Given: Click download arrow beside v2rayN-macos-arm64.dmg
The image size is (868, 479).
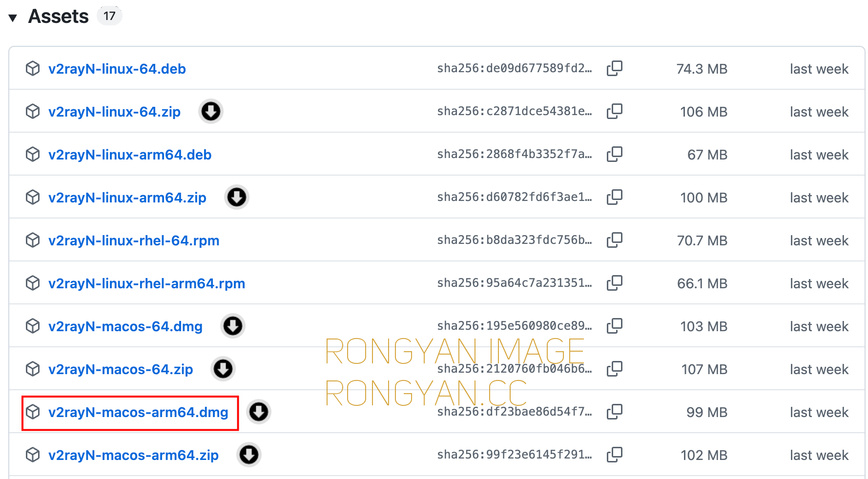Looking at the screenshot, I should click(259, 412).
